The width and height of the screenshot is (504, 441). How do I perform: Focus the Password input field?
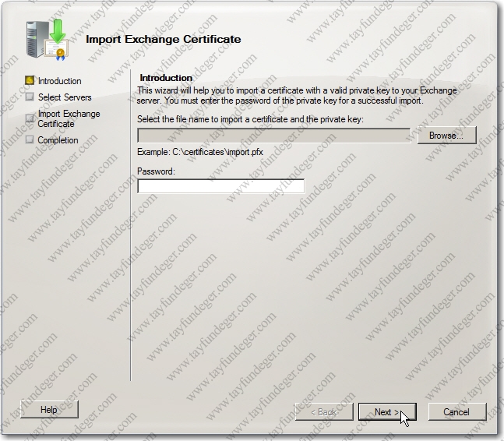[220, 186]
